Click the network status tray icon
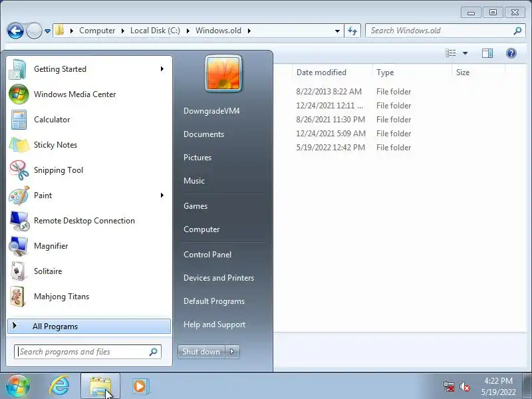The height and width of the screenshot is (399, 532). 449,386
